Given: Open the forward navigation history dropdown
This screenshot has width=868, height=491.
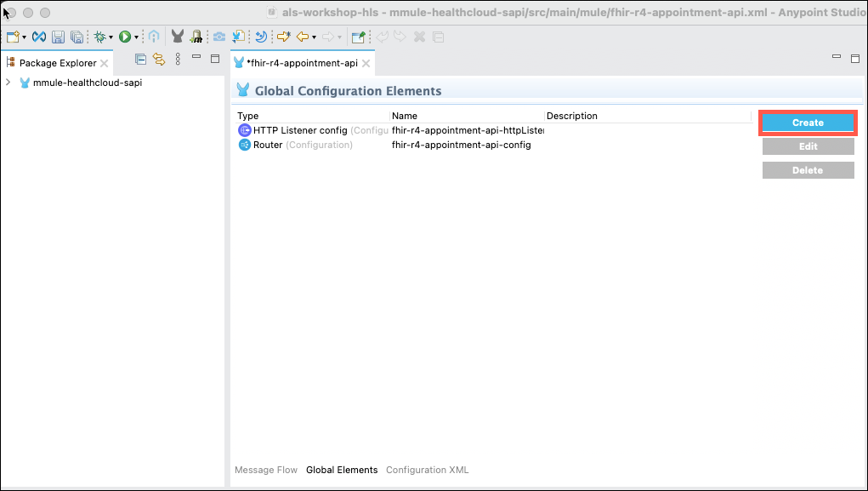Looking at the screenshot, I should [x=339, y=37].
